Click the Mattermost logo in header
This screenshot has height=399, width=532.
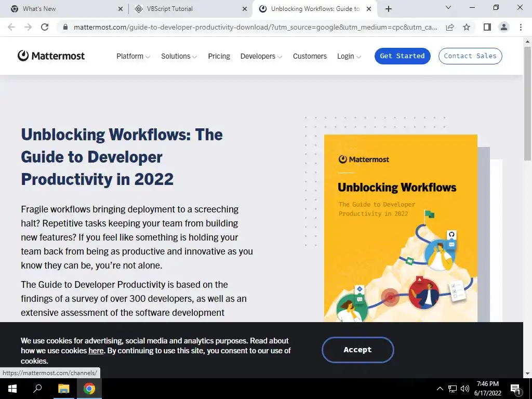pos(51,56)
